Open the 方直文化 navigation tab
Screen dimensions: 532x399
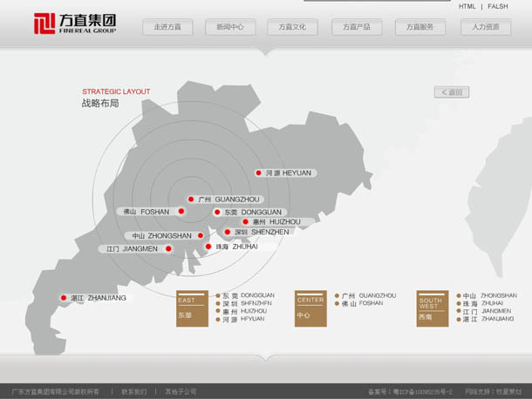coord(292,27)
